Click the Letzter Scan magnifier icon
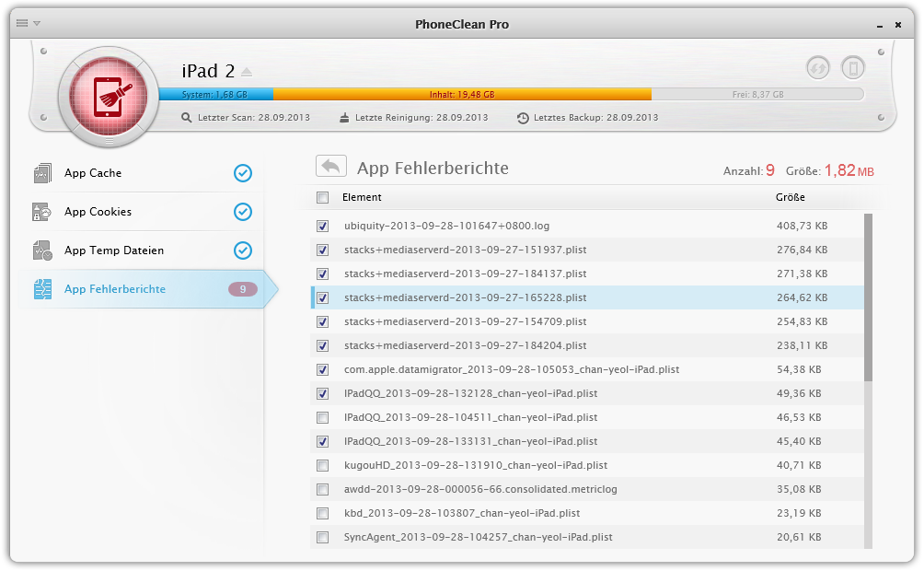This screenshot has width=924, height=571. tap(187, 117)
